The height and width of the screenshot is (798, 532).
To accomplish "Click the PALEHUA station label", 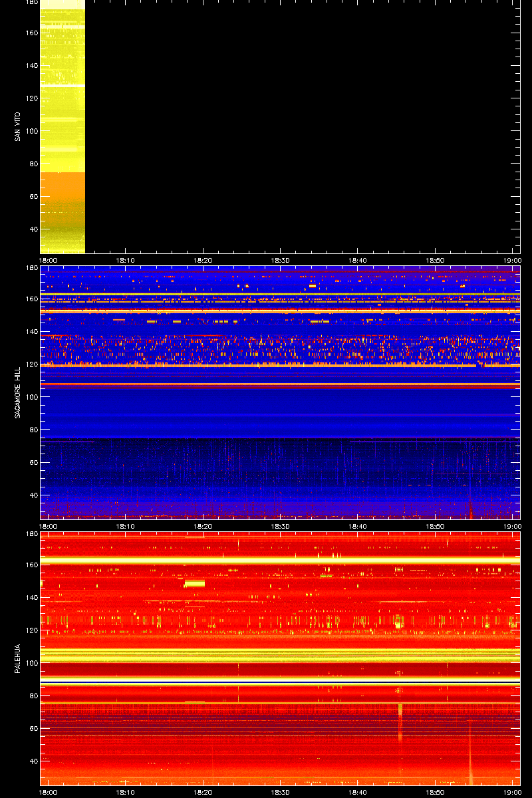I will point(17,658).
